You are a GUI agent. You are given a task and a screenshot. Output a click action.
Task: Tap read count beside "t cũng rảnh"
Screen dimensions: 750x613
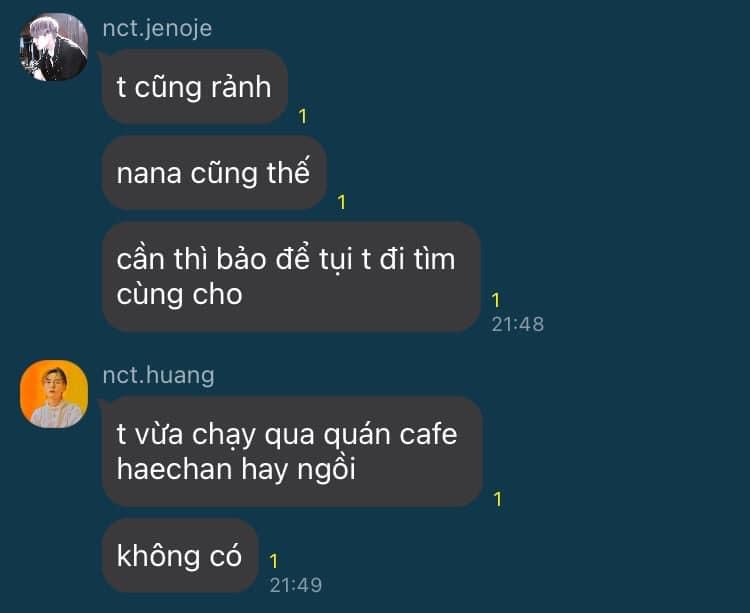[x=302, y=116]
